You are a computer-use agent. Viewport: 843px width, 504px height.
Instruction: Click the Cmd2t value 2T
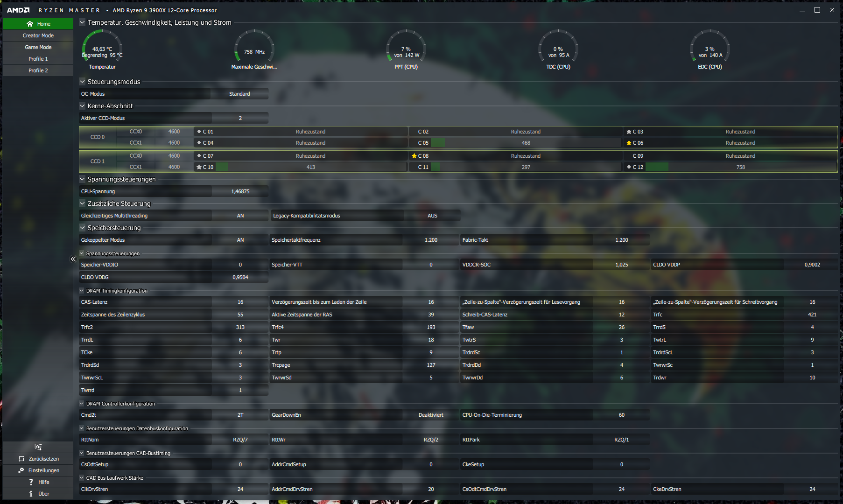[x=240, y=415]
